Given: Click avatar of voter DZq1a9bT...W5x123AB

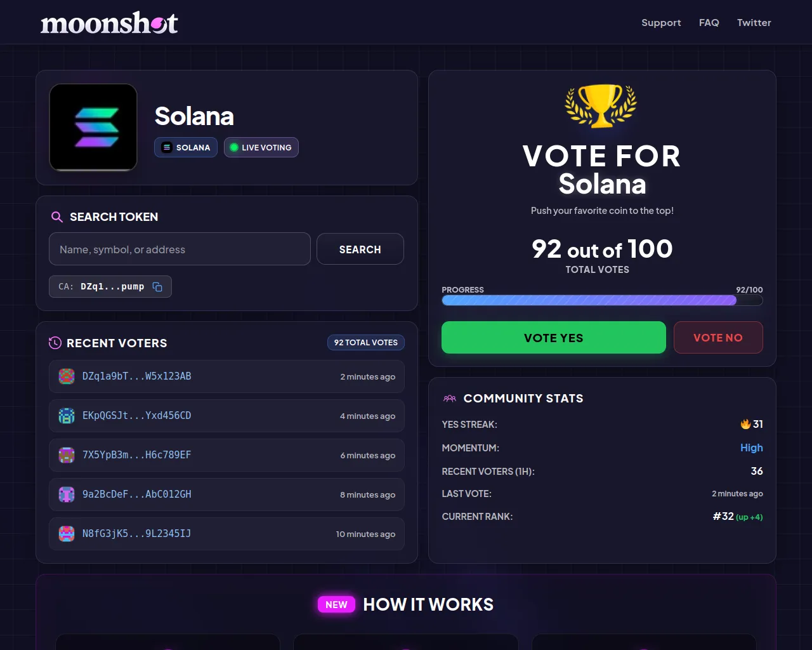Looking at the screenshot, I should [67, 376].
